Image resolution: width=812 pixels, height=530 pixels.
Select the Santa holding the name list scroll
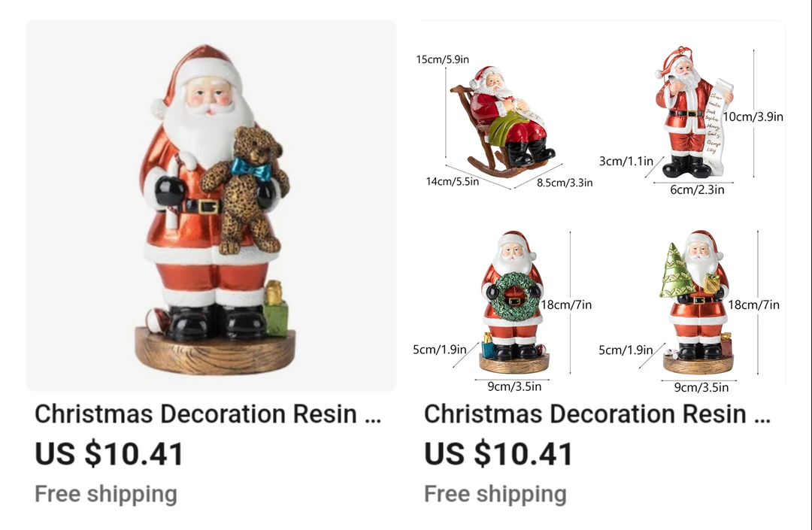coord(694,114)
